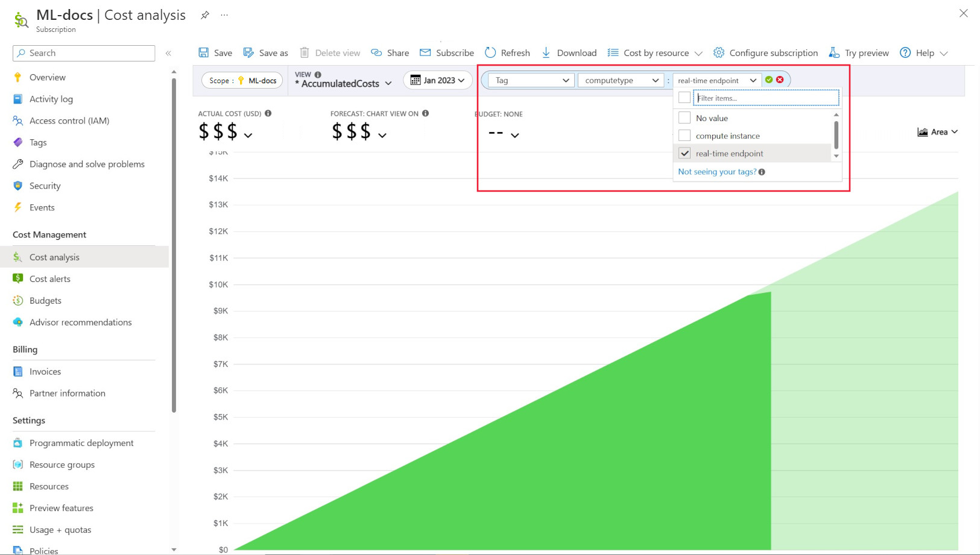The width and height of the screenshot is (980, 555).
Task: Expand the Forecast cost chevron
Action: point(382,135)
